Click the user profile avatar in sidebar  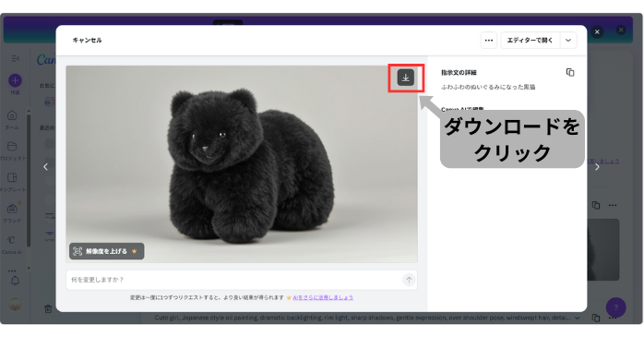coord(15,305)
